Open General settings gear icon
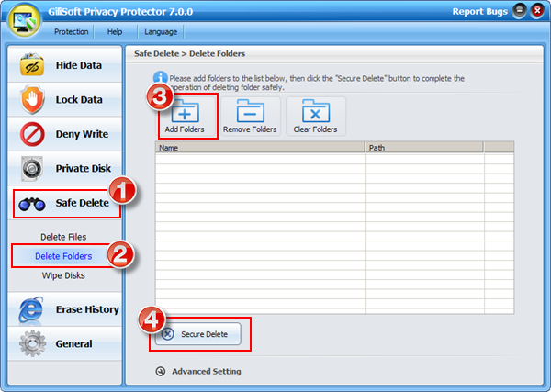This screenshot has height=392, width=551. coord(32,343)
